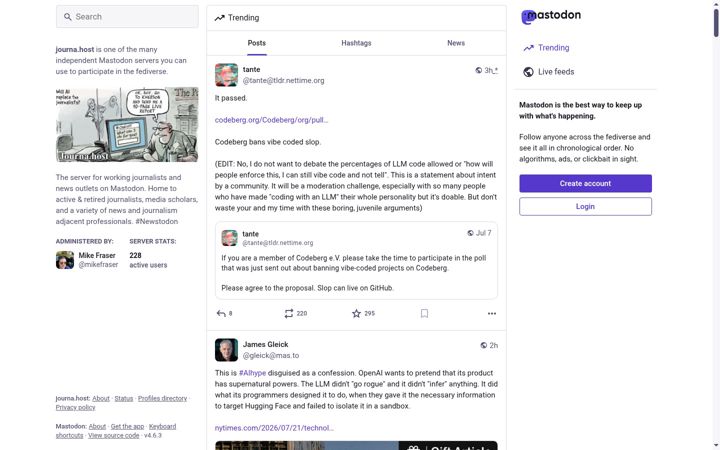
Task: Click the 228 active users stat
Action: (x=148, y=260)
